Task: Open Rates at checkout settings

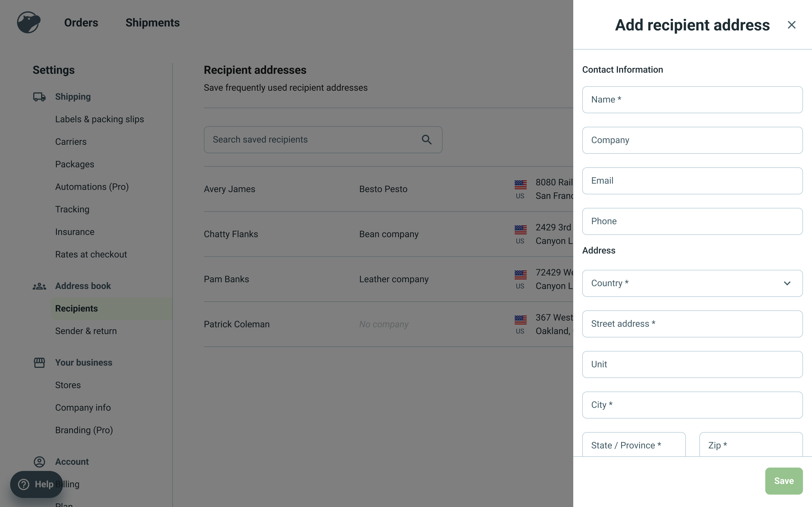Action: 91,254
